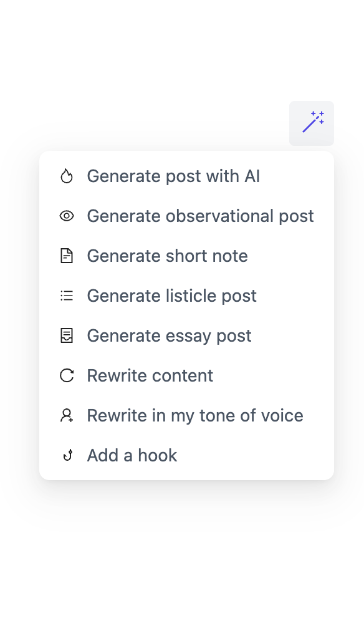Click the circular refresh icon for Rewrite content

pyautogui.click(x=67, y=375)
